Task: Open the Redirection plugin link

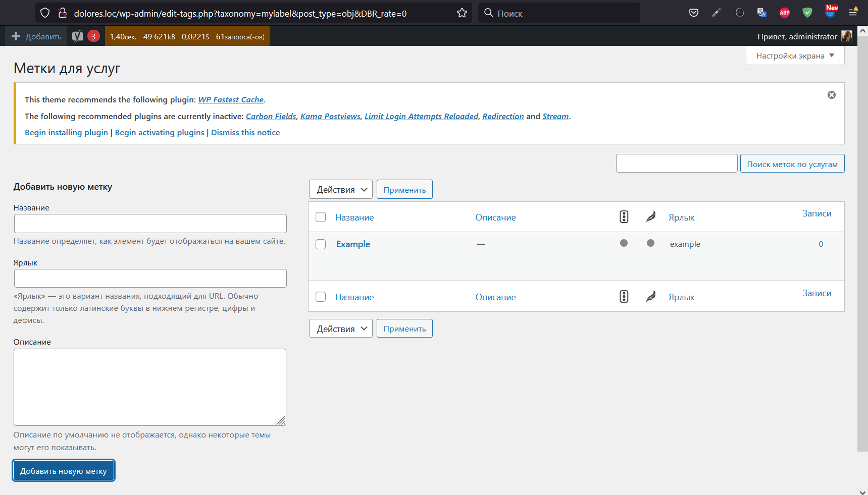Action: (x=503, y=116)
